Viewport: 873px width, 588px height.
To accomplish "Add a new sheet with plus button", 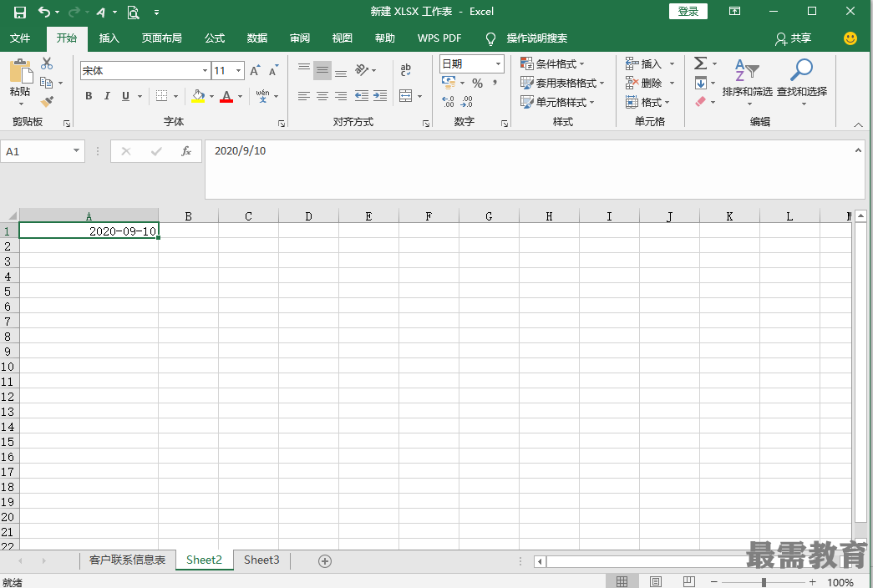I will (325, 560).
